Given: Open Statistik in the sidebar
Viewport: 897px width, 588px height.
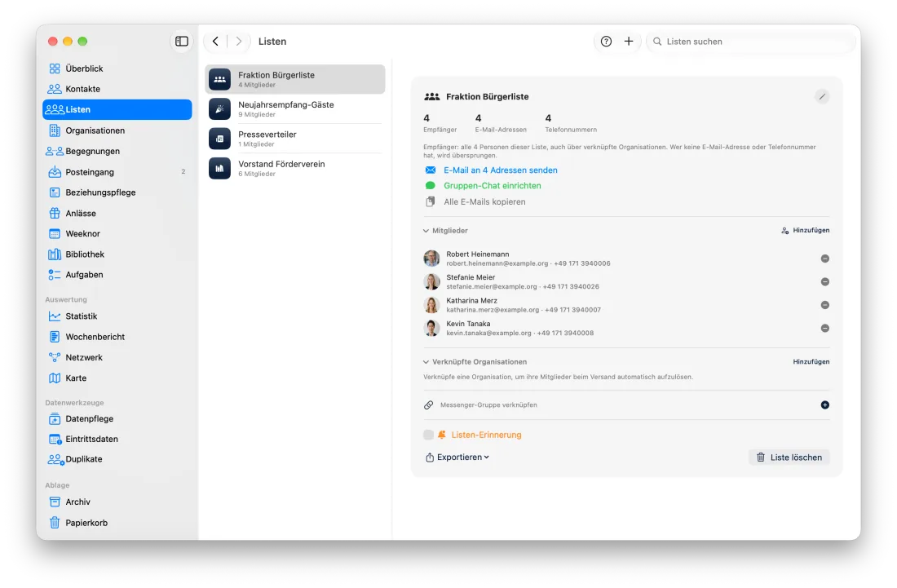Looking at the screenshot, I should pyautogui.click(x=117, y=316).
